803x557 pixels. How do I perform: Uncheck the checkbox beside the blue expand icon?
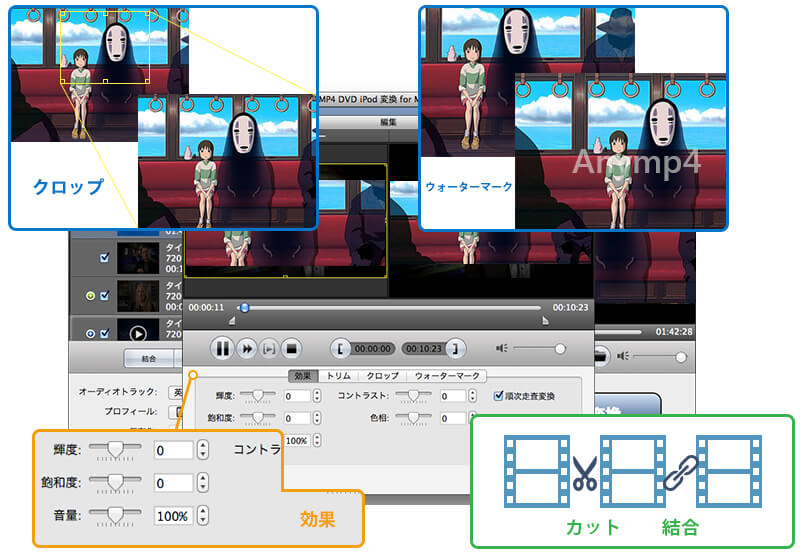(104, 334)
